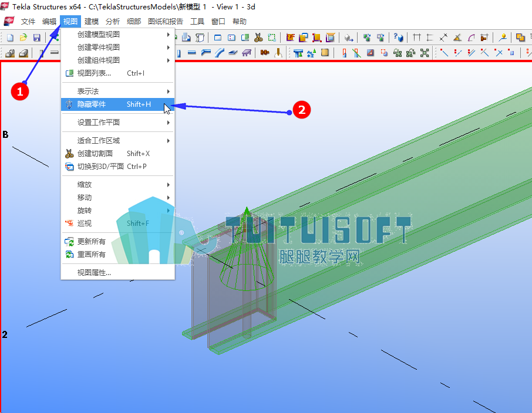This screenshot has width=532, height=413.
Task: Open the 工具 menu
Action: pyautogui.click(x=197, y=21)
